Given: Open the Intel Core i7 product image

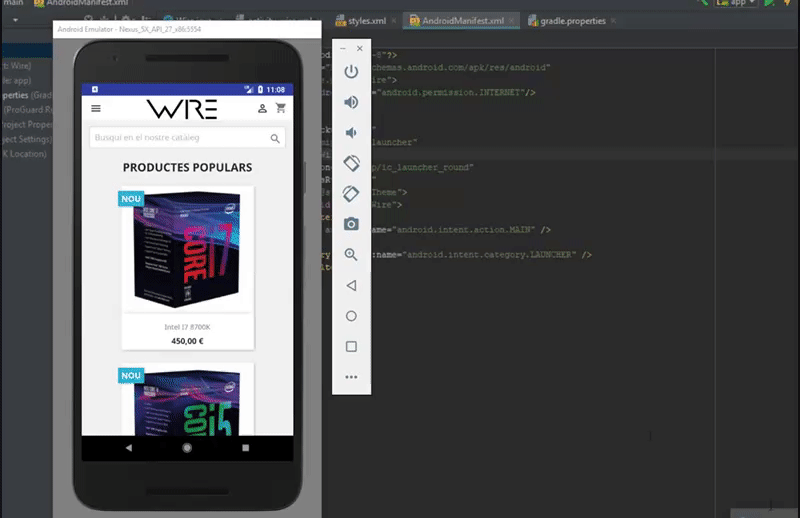Looking at the screenshot, I should (187, 250).
